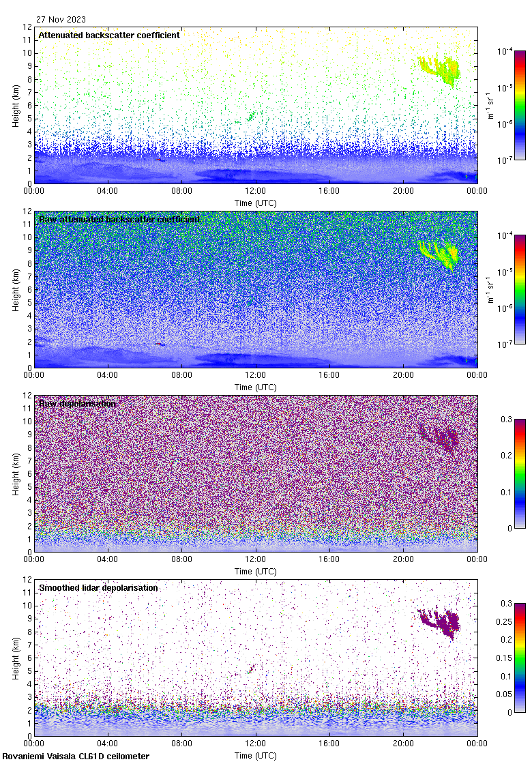Click 'Rovaniemi Vaisala CL61D ceilometer' footer text
This screenshot has height=764, width=532.
(x=76, y=756)
